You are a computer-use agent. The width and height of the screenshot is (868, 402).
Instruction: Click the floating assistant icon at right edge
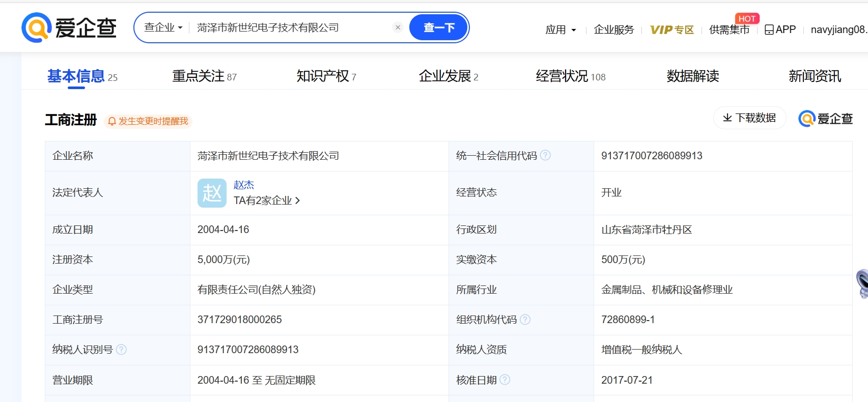tap(862, 283)
